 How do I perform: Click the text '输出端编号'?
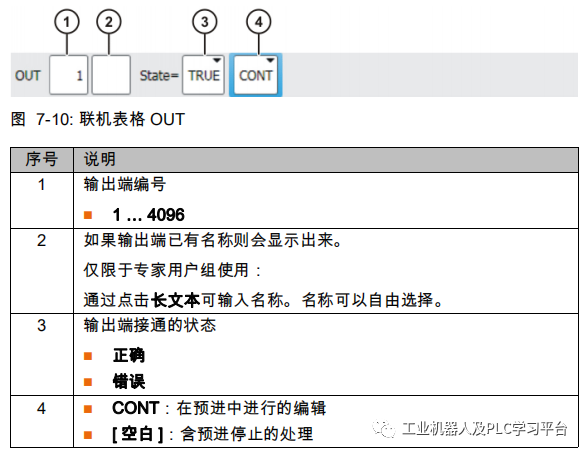(x=125, y=184)
